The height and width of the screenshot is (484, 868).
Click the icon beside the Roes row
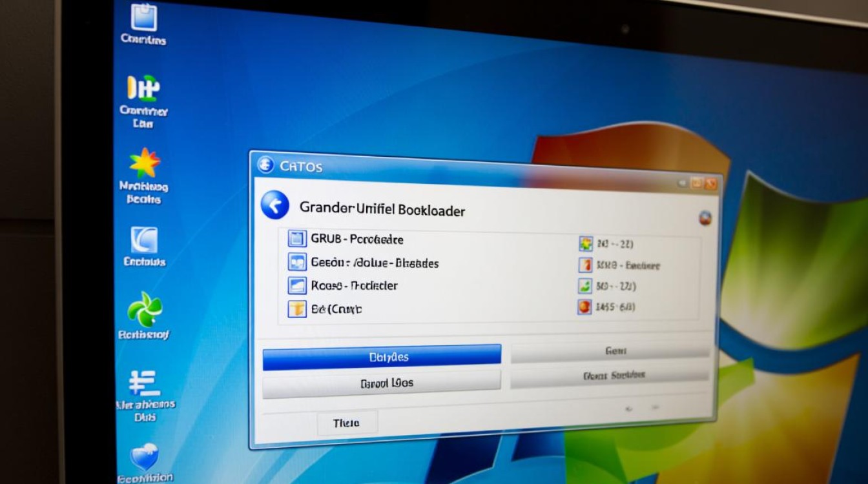tap(296, 285)
